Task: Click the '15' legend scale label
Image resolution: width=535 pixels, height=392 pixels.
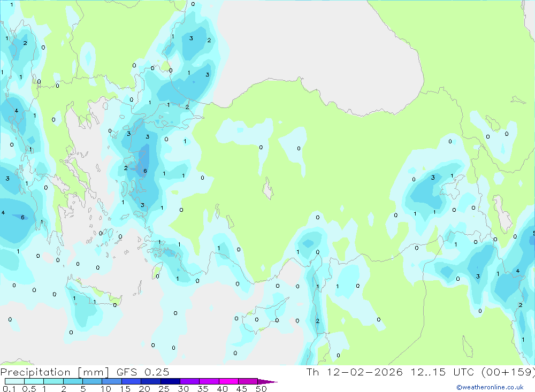Action: tap(125, 389)
